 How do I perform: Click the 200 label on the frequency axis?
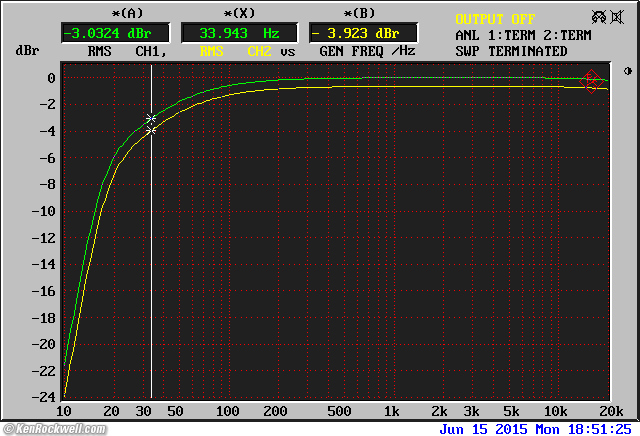(275, 412)
